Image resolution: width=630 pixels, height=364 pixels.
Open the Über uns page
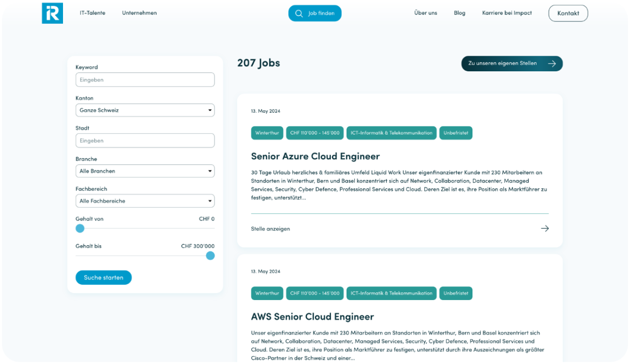pyautogui.click(x=425, y=13)
